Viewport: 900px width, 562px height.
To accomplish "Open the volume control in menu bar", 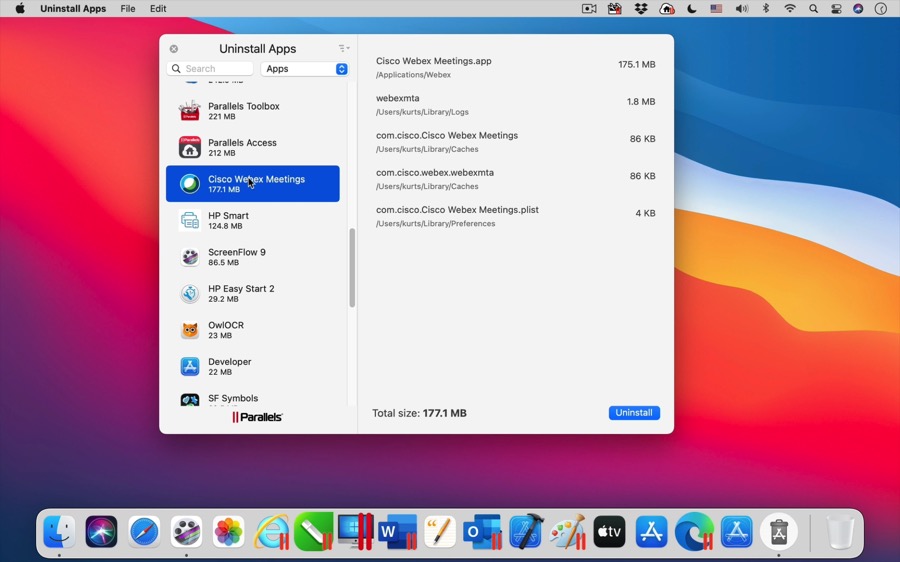I will pos(741,9).
